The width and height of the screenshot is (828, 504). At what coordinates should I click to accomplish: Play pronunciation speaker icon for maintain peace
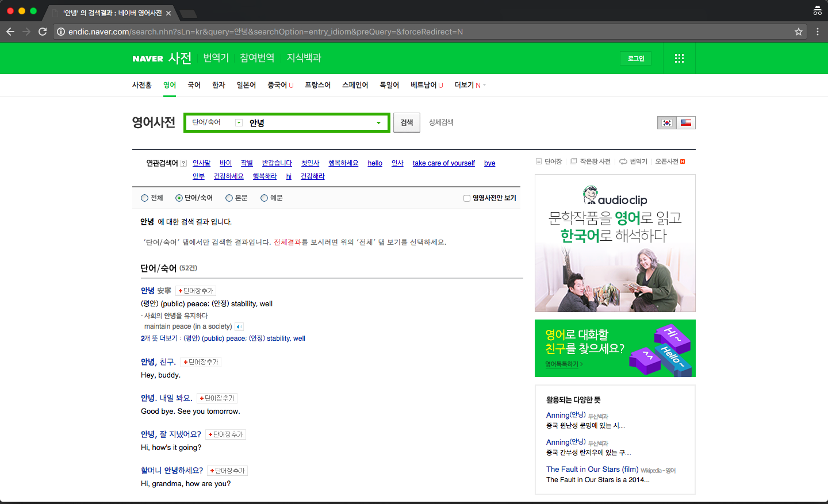point(239,326)
